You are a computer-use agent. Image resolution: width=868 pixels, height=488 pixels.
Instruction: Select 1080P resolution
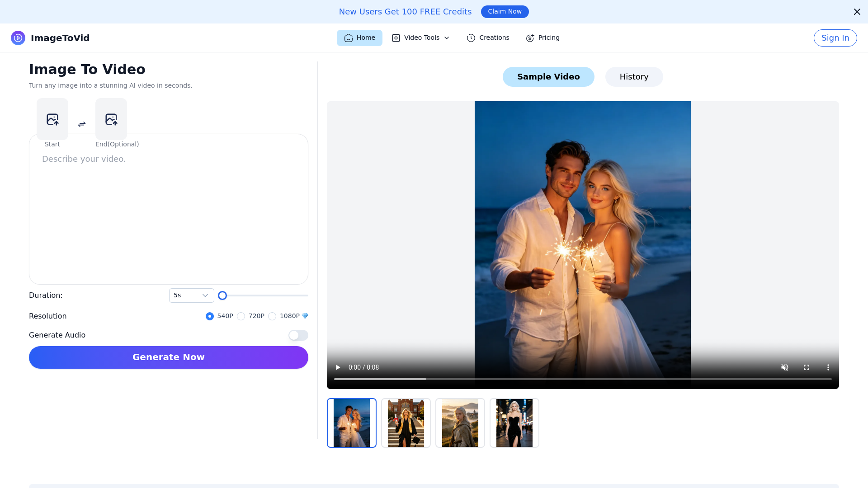point(272,316)
